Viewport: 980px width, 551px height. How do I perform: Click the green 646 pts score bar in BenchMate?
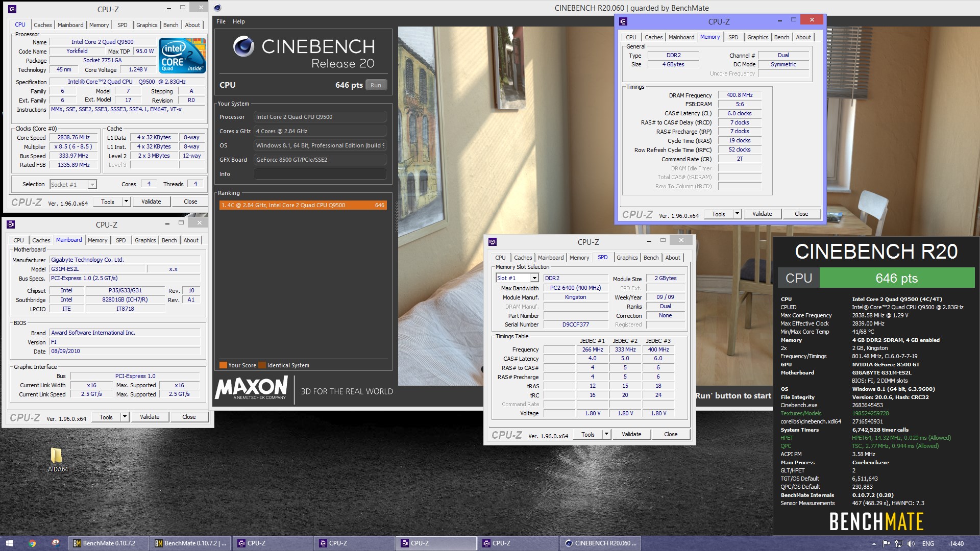point(897,278)
